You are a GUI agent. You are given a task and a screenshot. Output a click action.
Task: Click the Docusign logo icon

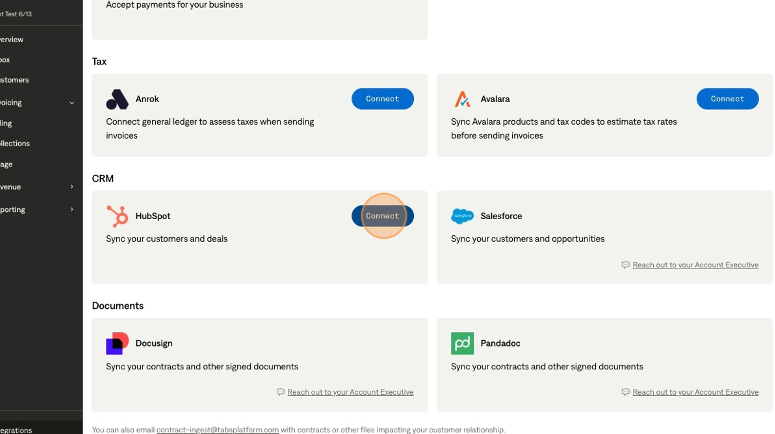(x=117, y=343)
